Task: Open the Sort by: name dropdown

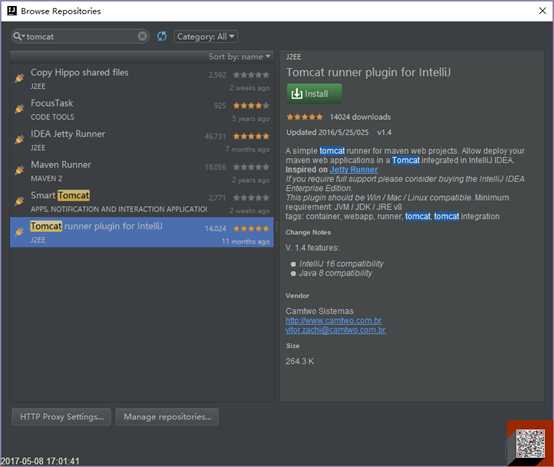Action: tap(239, 57)
